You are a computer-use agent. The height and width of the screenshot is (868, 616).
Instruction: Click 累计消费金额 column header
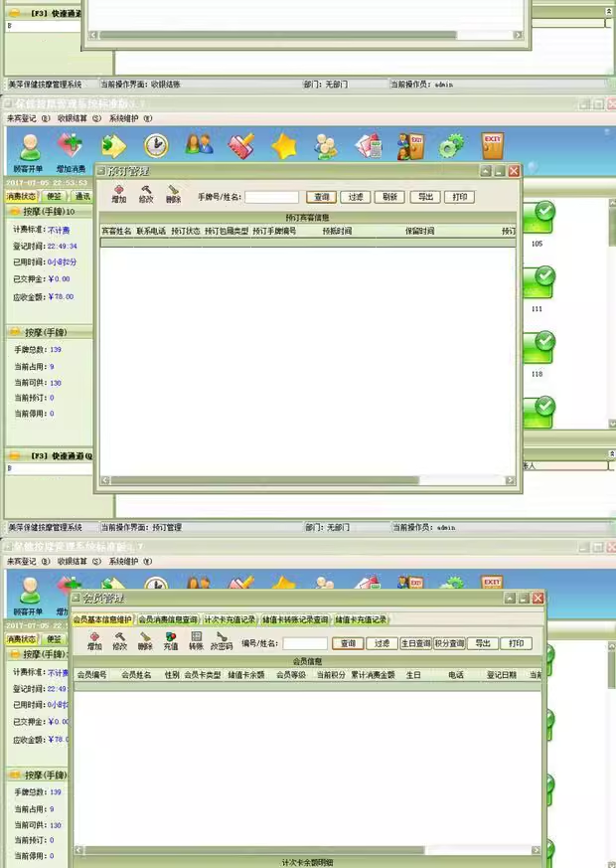click(373, 675)
